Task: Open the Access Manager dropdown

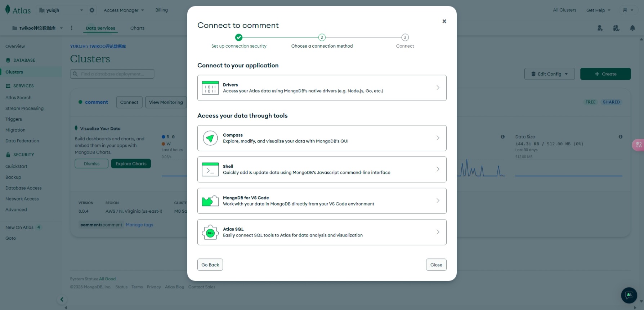Action: tap(124, 10)
